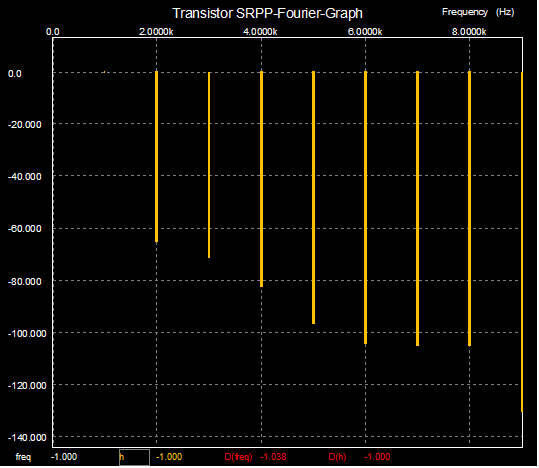Click the 7 kHz harmonic bar
This screenshot has height=468, width=539.
(x=418, y=209)
